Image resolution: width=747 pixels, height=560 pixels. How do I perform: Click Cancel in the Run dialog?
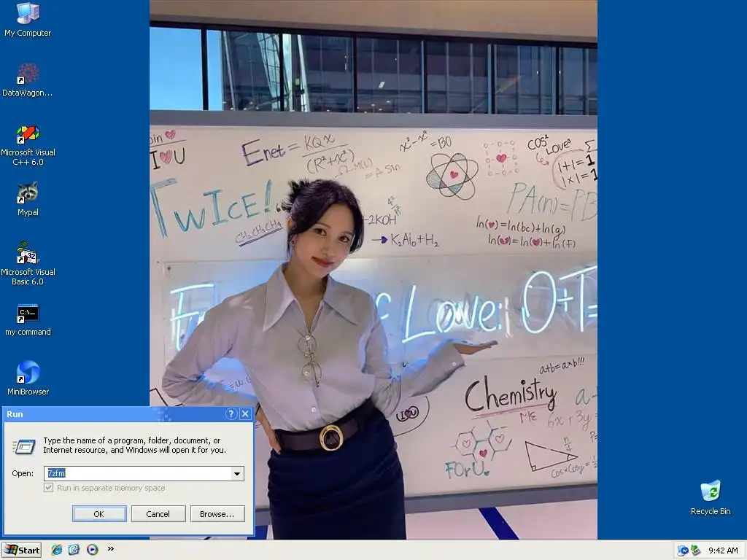(158, 514)
